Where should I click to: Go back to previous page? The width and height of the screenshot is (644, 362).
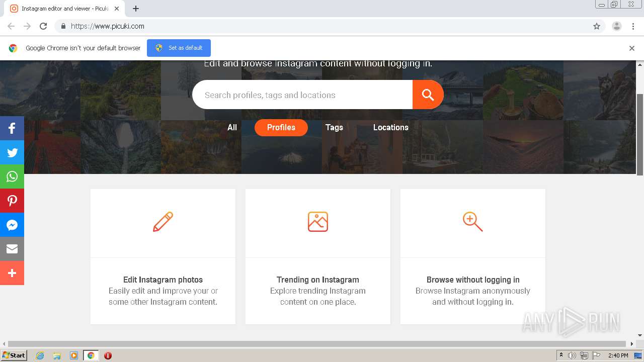[x=11, y=26]
